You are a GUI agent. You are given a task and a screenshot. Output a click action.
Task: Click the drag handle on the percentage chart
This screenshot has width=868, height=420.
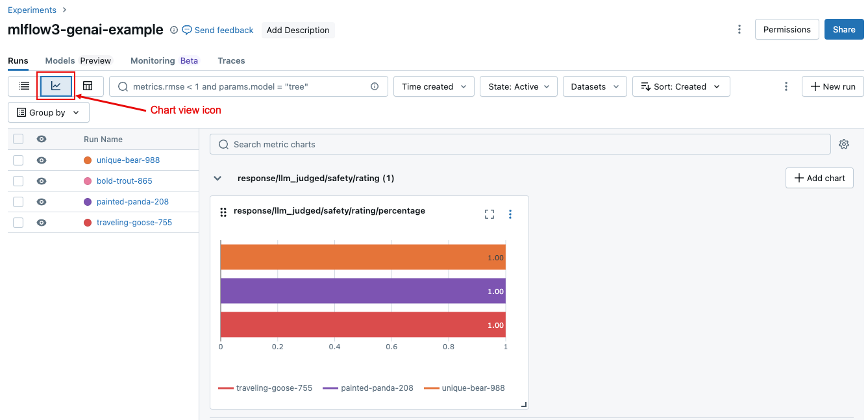223,212
